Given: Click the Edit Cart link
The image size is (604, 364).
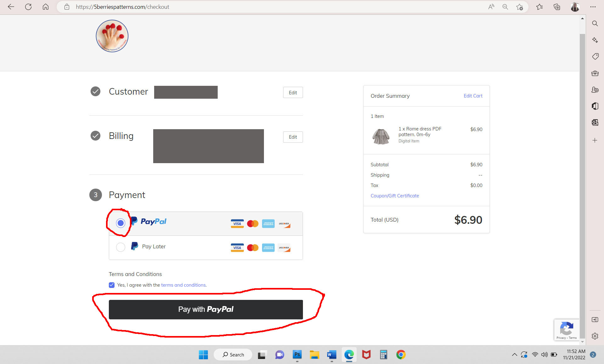Looking at the screenshot, I should (x=473, y=96).
